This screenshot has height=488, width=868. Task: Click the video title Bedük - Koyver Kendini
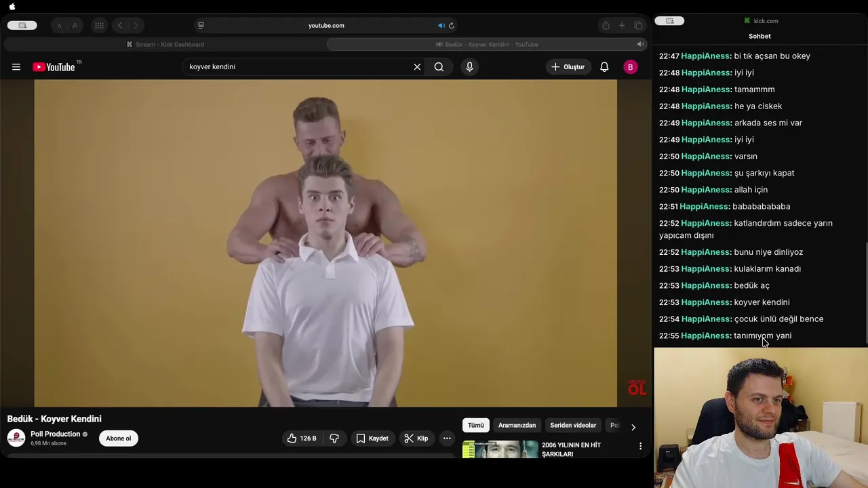pyautogui.click(x=54, y=419)
